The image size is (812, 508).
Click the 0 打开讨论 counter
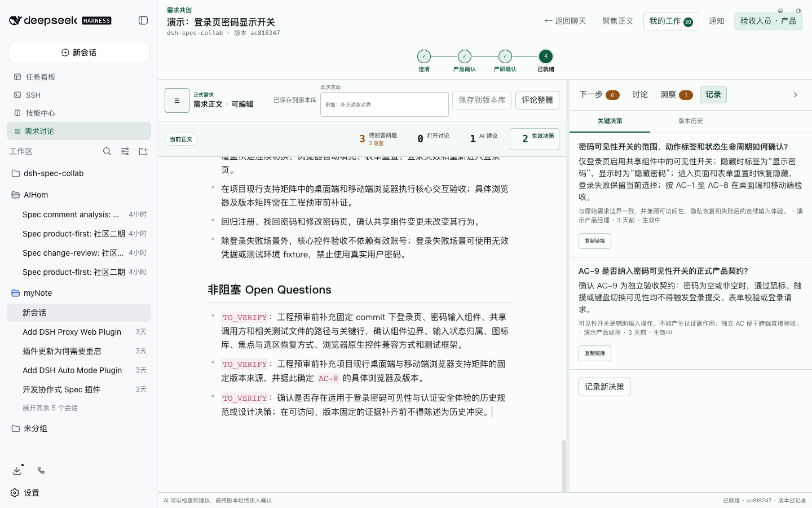tap(433, 139)
